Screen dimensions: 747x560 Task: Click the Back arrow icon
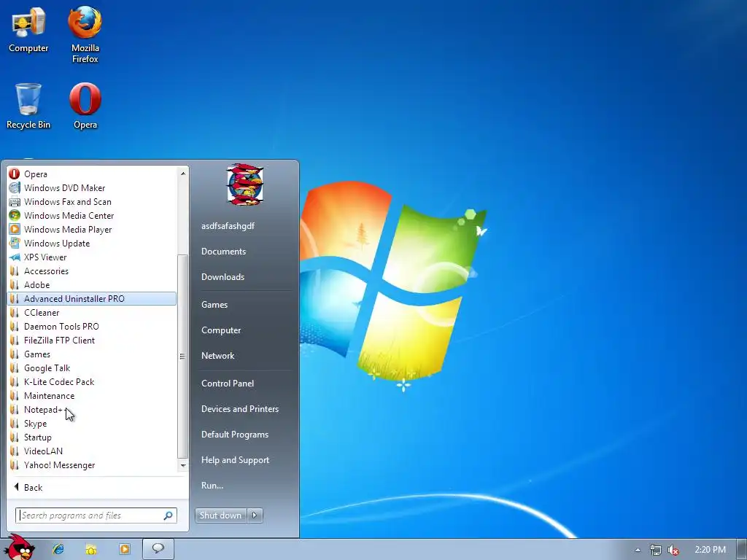(16, 486)
